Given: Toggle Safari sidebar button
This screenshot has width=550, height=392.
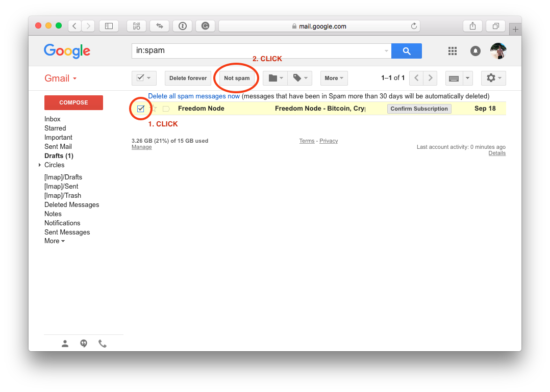Looking at the screenshot, I should 109,26.
